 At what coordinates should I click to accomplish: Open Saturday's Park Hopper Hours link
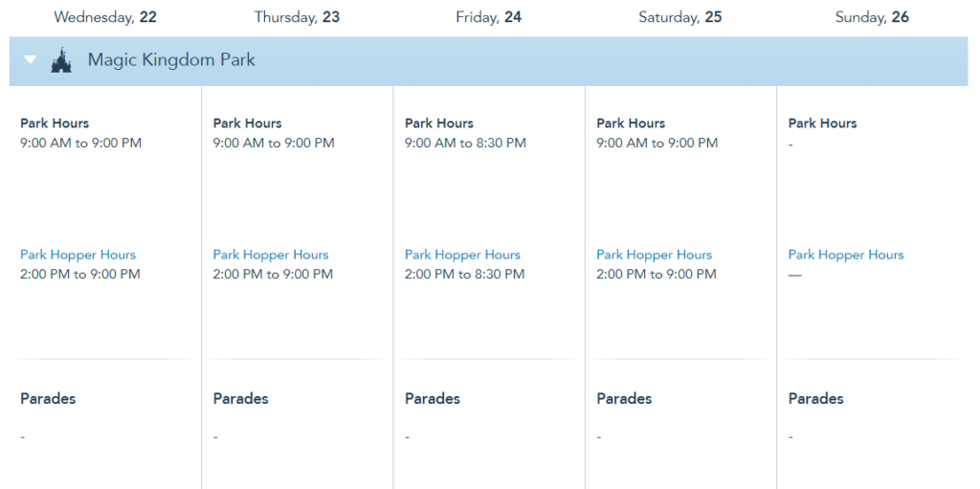point(654,255)
